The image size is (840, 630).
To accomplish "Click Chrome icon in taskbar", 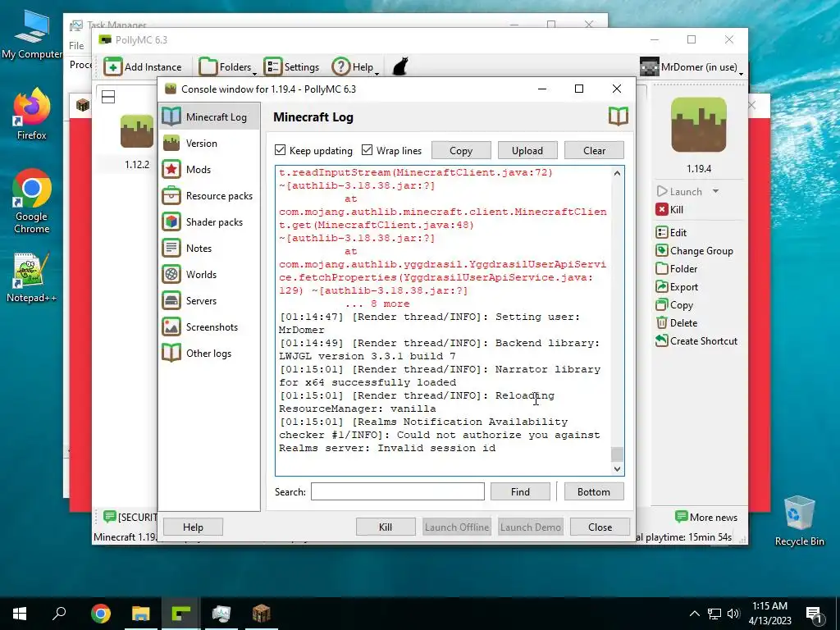I will 101,614.
